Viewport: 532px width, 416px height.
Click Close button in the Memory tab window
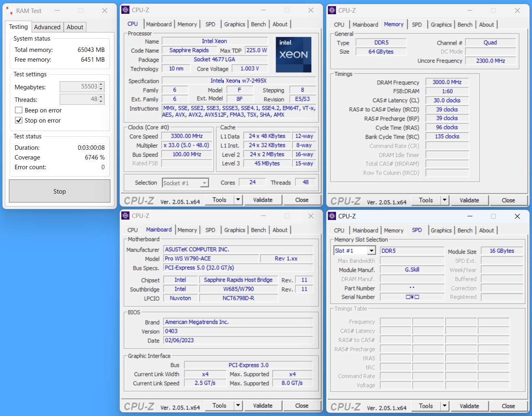(x=508, y=200)
